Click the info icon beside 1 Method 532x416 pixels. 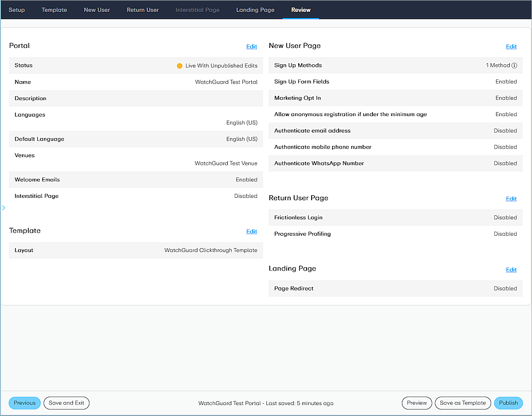tap(515, 65)
